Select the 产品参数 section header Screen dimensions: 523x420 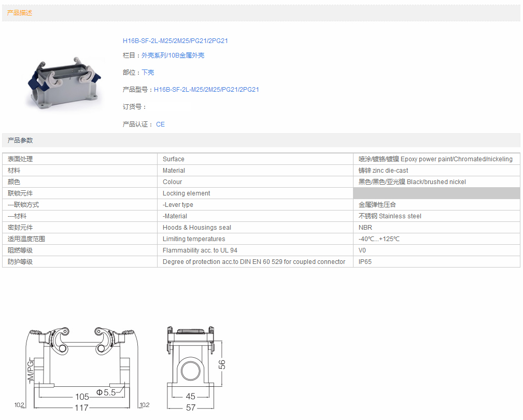point(20,141)
